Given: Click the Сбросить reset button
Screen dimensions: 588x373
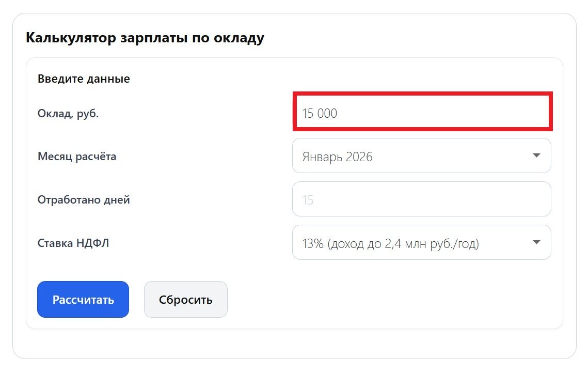Looking at the screenshot, I should (x=186, y=299).
